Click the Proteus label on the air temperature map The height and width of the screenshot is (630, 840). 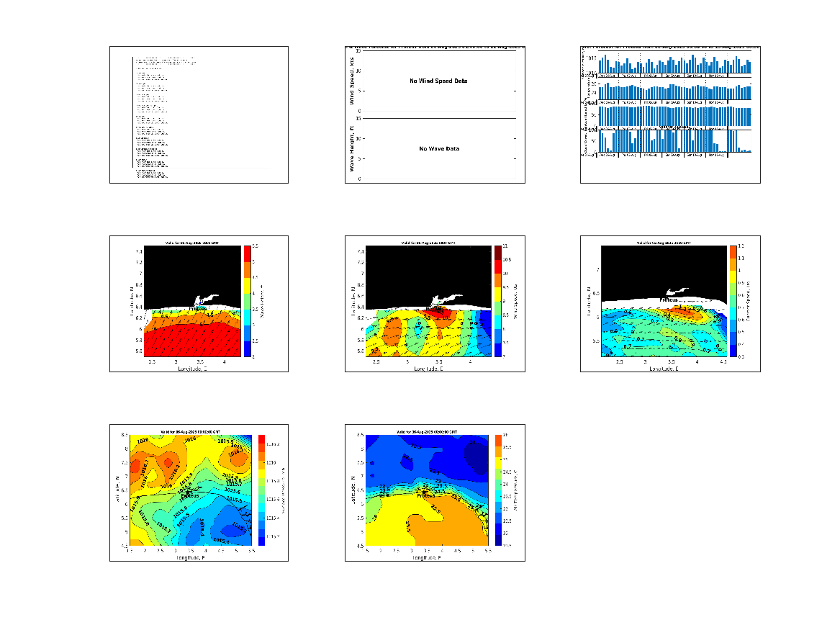[x=426, y=495]
